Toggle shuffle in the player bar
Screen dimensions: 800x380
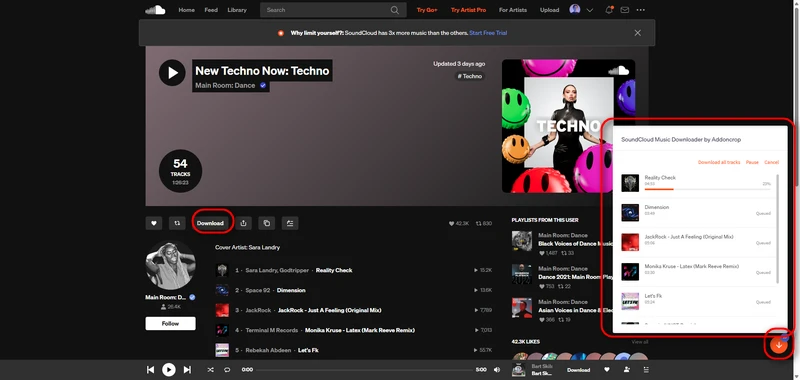click(210, 370)
